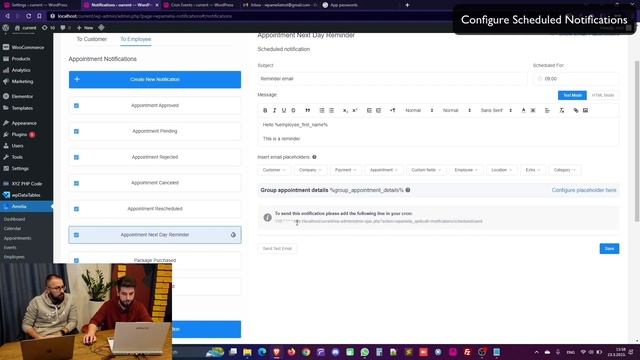Edit the Scheduled For time field

[576, 78]
